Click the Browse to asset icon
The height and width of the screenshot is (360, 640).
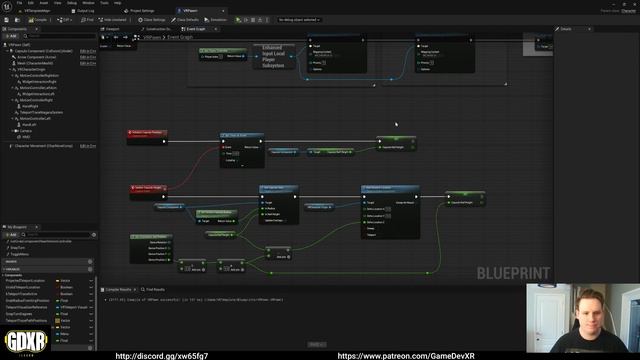pos(17,20)
